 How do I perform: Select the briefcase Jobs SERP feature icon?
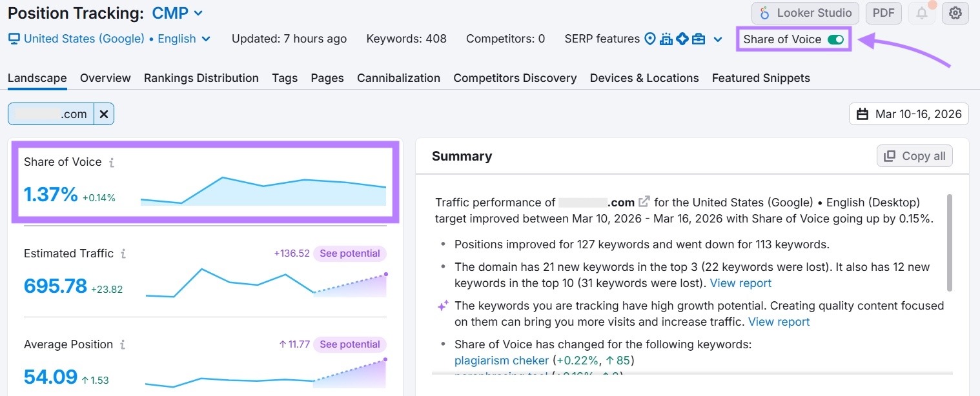(x=699, y=39)
